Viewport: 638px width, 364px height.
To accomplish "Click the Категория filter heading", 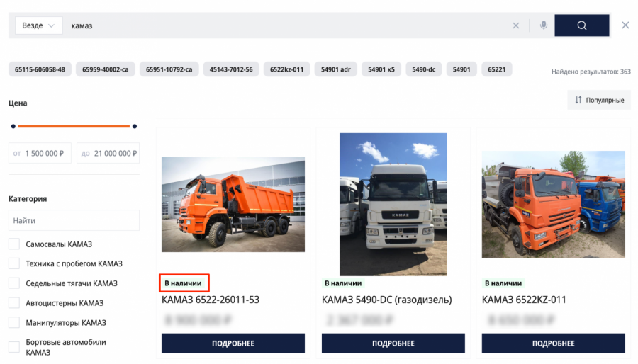I will 28,199.
